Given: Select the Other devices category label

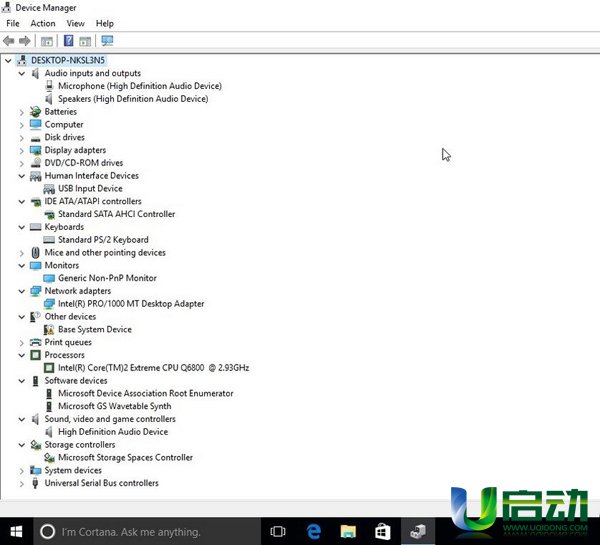Looking at the screenshot, I should [70, 317].
